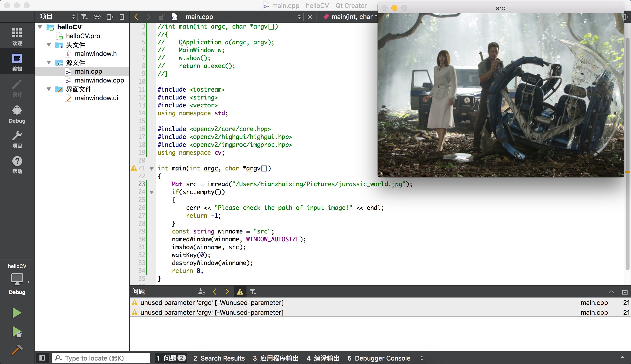Screen dimensions: 631x364
Task: Open the Help (帮助) mode
Action: click(x=17, y=165)
